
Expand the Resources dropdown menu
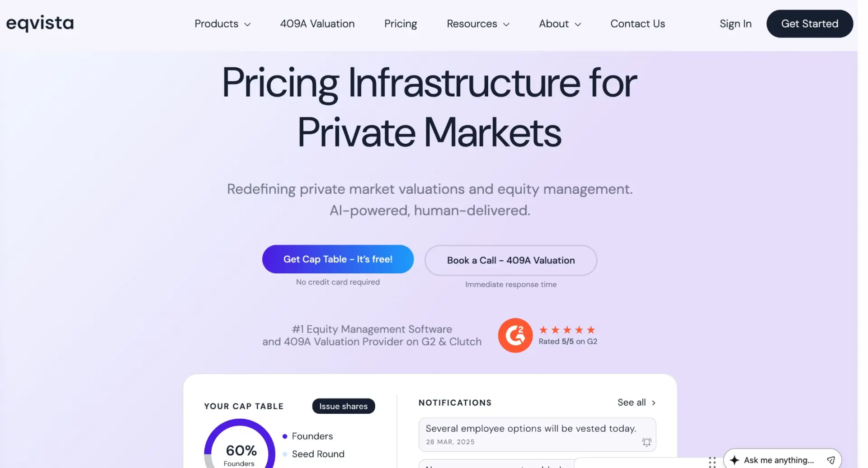tap(478, 23)
